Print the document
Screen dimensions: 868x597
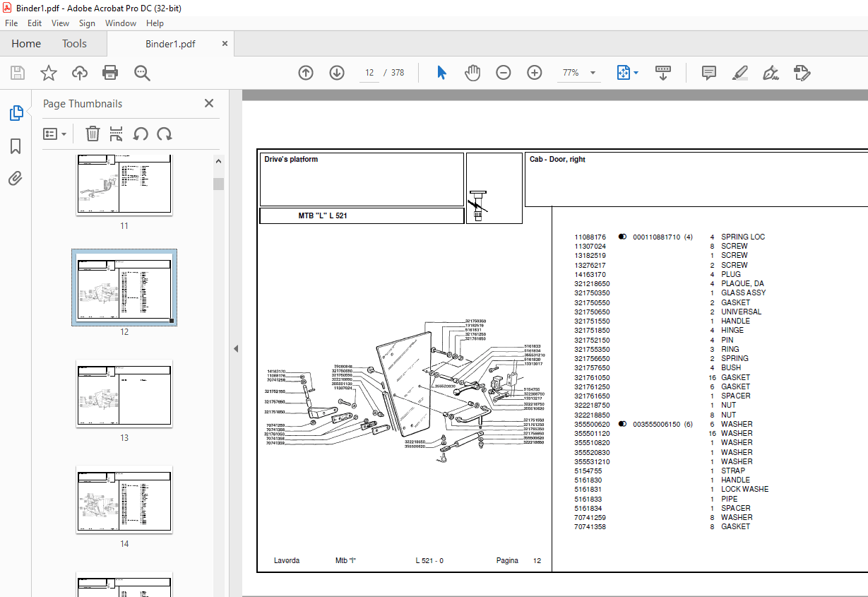pos(110,72)
